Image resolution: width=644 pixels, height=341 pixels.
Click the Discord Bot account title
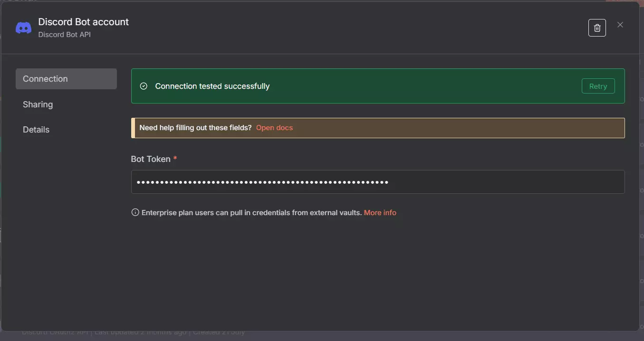[x=84, y=22]
